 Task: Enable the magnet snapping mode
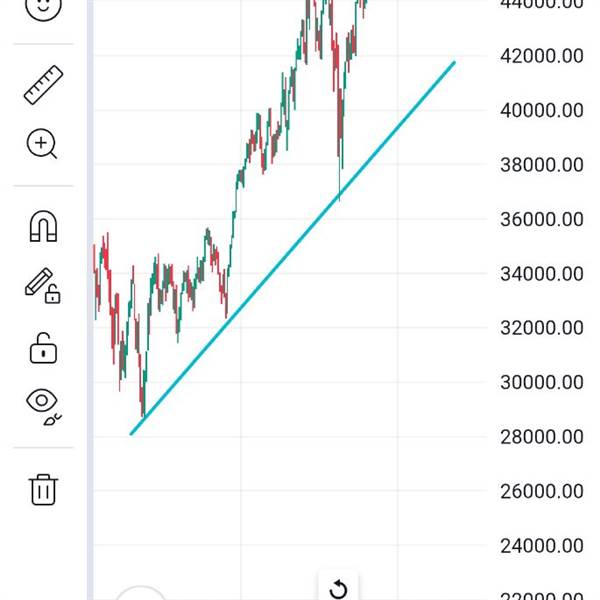click(42, 228)
